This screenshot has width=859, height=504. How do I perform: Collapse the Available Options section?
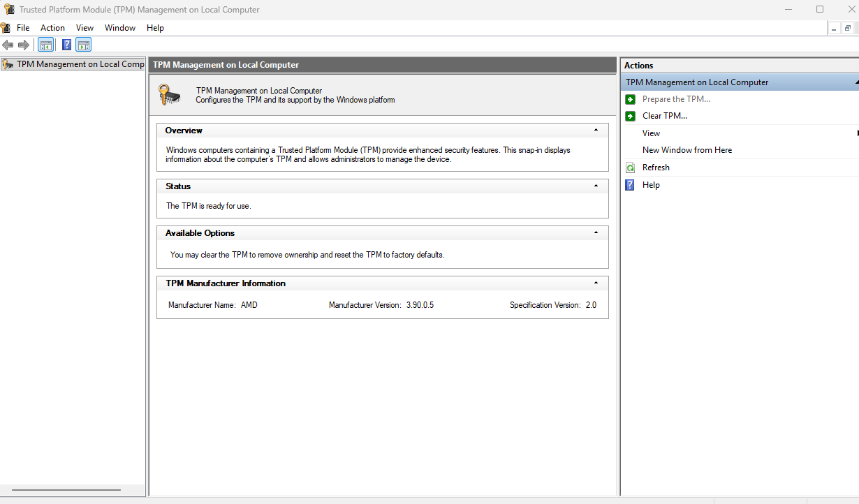pyautogui.click(x=596, y=232)
